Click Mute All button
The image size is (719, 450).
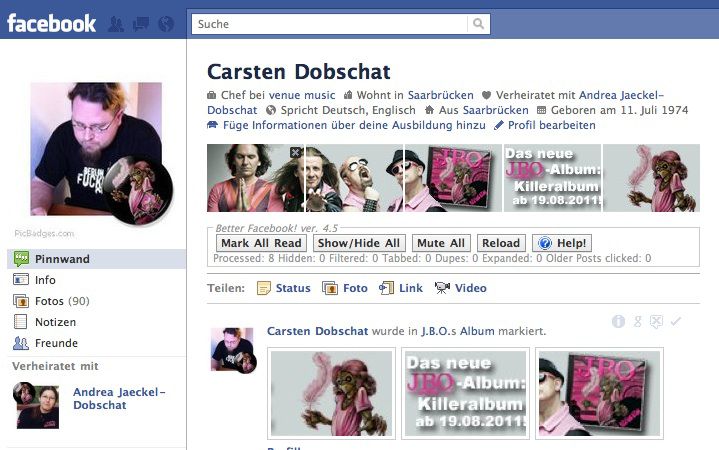point(441,243)
